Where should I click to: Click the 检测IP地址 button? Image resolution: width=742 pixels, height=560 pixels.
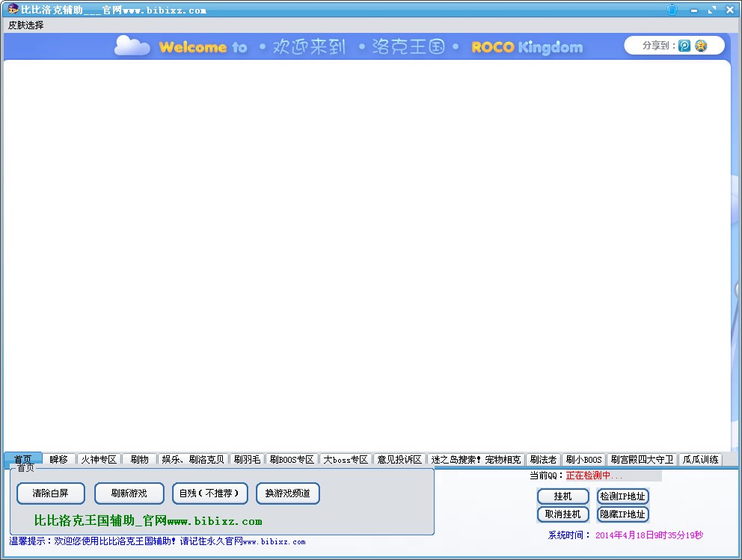622,496
